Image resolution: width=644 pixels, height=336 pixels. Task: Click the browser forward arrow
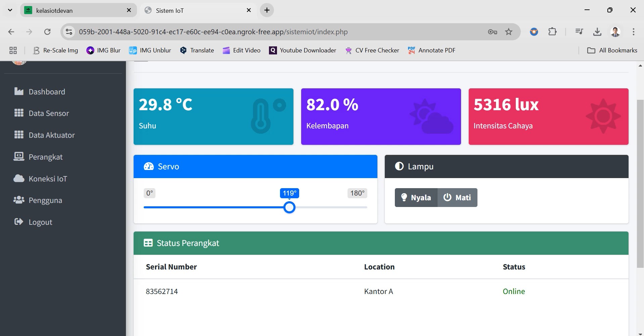(x=29, y=32)
